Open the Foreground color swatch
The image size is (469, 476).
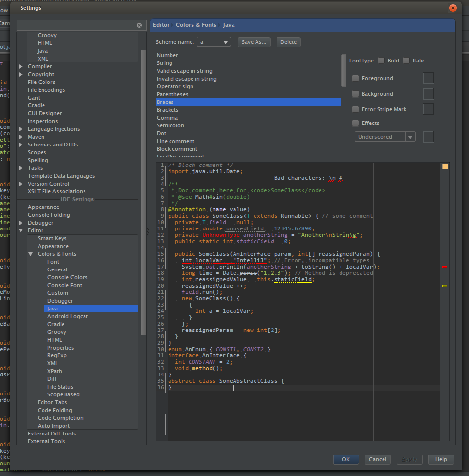click(x=428, y=78)
